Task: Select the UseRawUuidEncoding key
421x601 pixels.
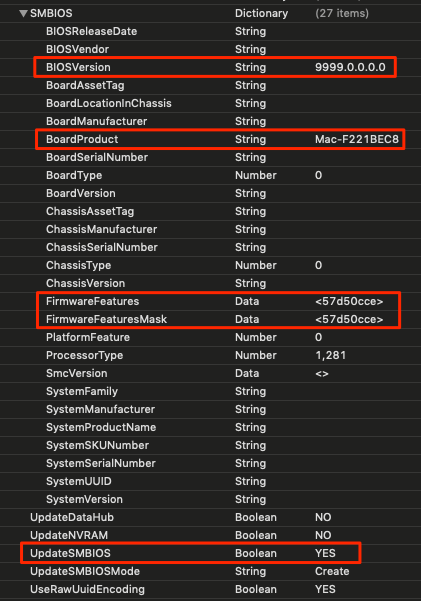Action: [87, 590]
